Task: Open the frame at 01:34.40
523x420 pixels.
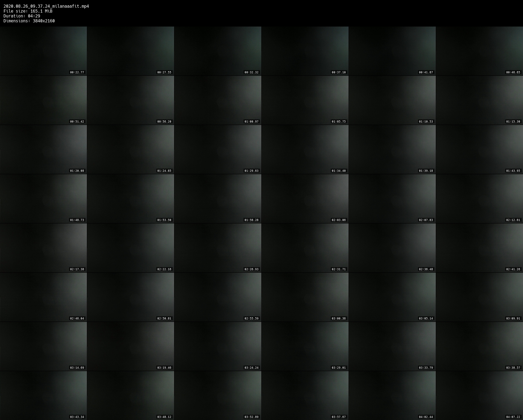Action: click(305, 149)
